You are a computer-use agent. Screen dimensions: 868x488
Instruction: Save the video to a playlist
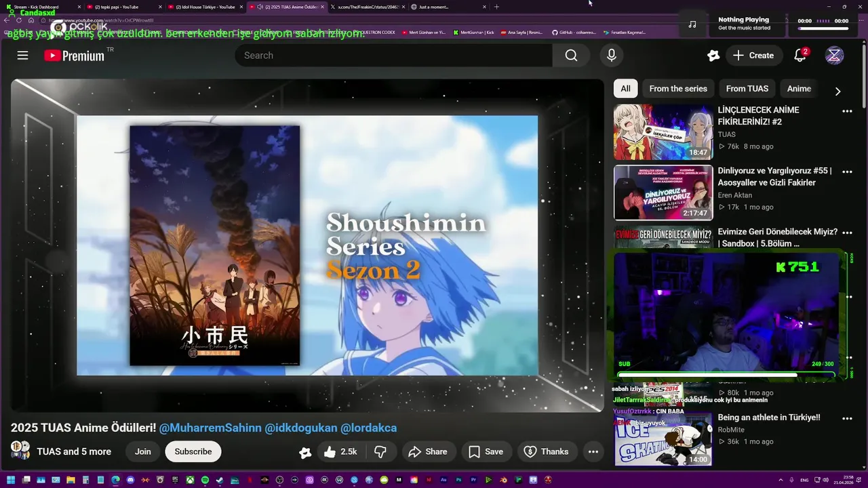pos(486,451)
